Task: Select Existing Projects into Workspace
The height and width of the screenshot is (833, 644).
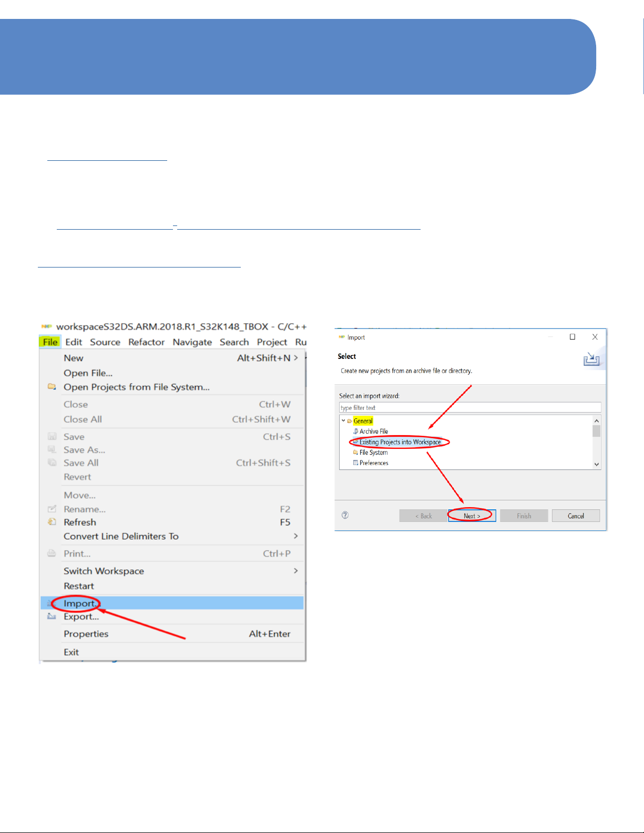Action: tap(400, 442)
